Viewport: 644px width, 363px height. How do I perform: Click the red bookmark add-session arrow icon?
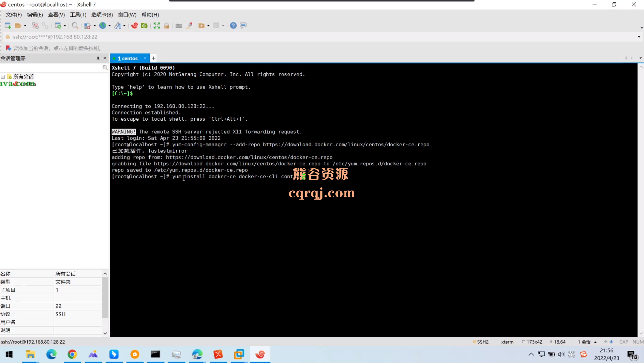(x=8, y=48)
